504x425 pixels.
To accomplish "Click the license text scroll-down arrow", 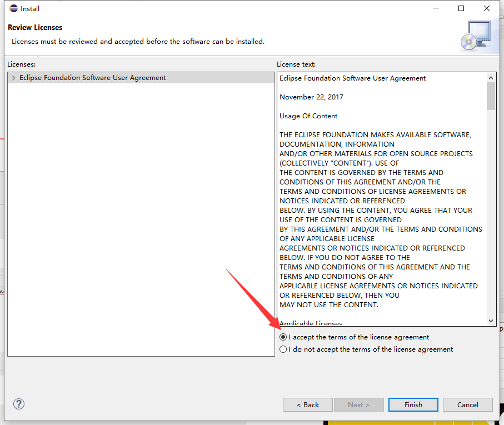I will (491, 321).
